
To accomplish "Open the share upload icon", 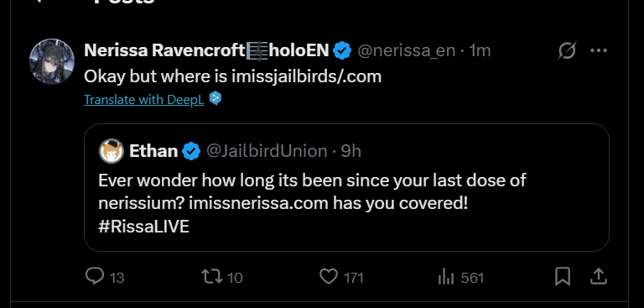I will (599, 276).
